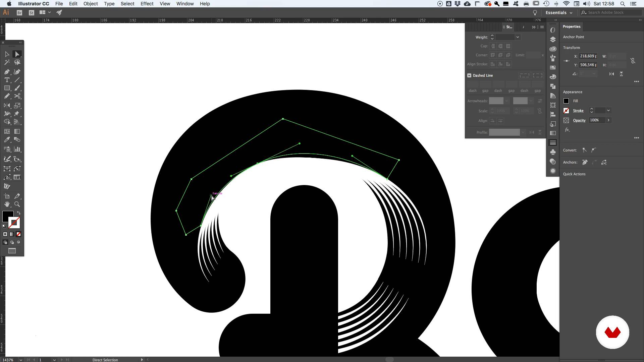
Task: Open the File menu
Action: coord(59,4)
